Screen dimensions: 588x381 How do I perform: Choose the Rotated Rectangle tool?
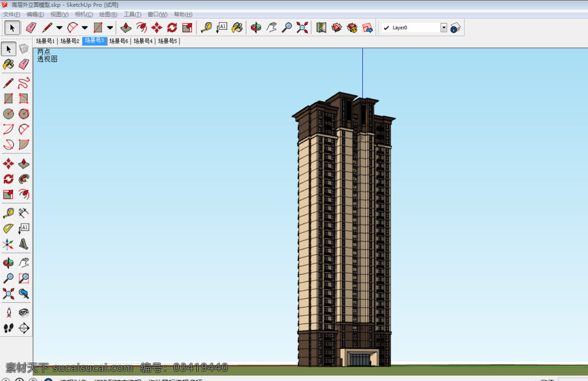(x=24, y=99)
